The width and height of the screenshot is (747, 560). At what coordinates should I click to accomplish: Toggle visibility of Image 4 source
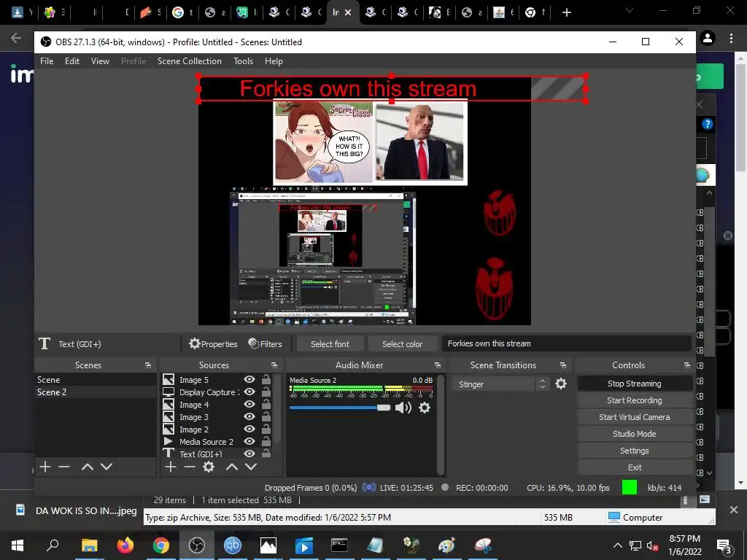coord(249,404)
